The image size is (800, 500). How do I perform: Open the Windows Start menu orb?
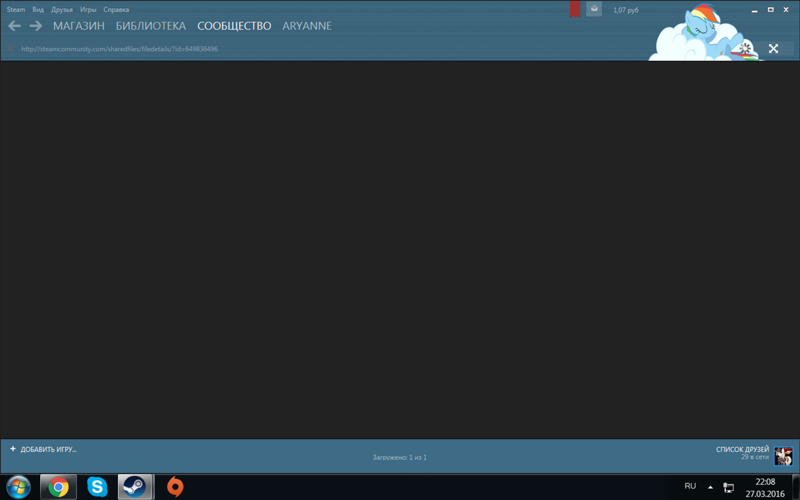18,487
